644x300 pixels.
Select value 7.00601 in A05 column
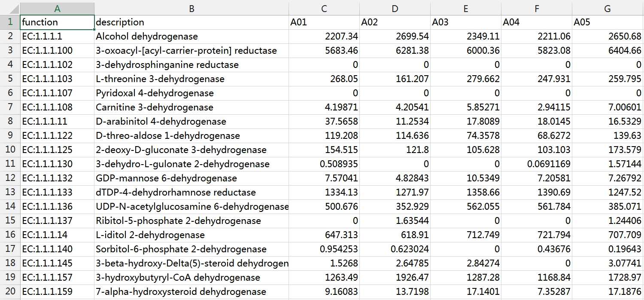pos(608,107)
